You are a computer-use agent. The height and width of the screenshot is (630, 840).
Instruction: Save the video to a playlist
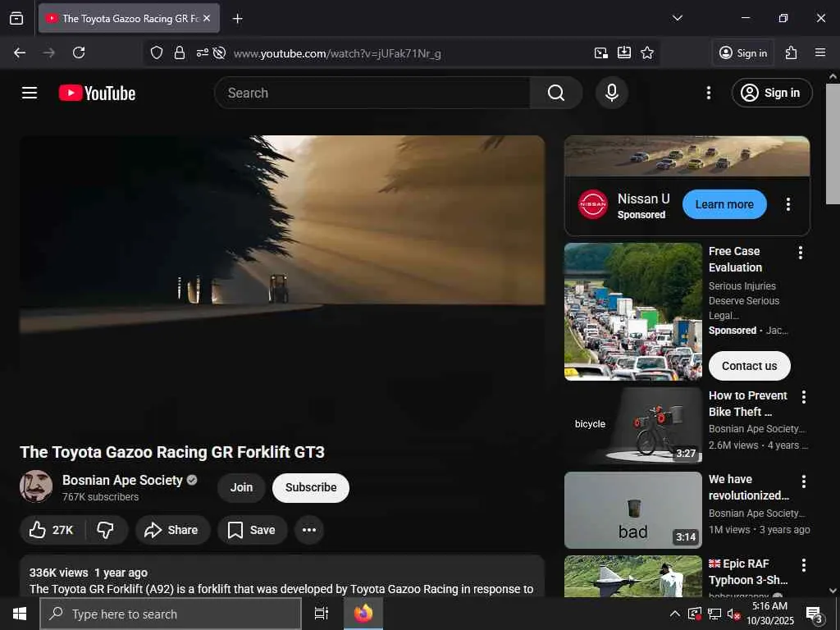click(253, 531)
